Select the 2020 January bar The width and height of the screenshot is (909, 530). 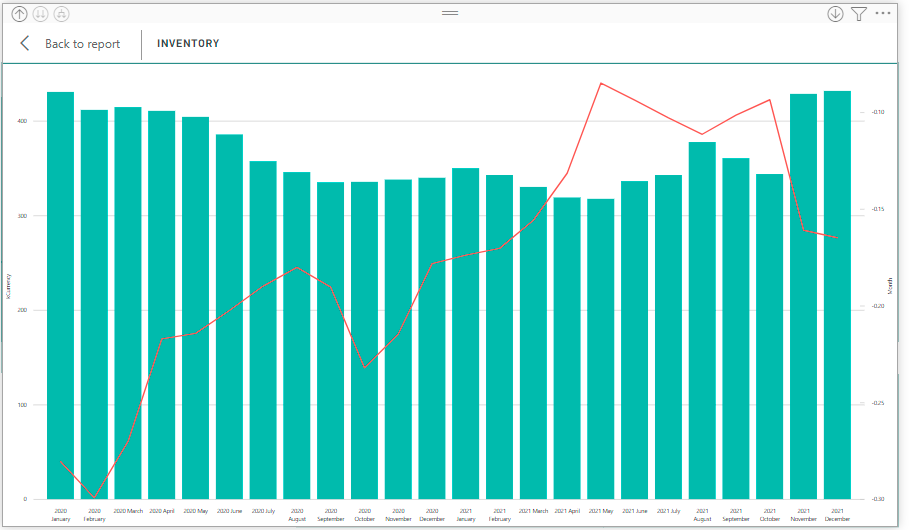[60, 295]
